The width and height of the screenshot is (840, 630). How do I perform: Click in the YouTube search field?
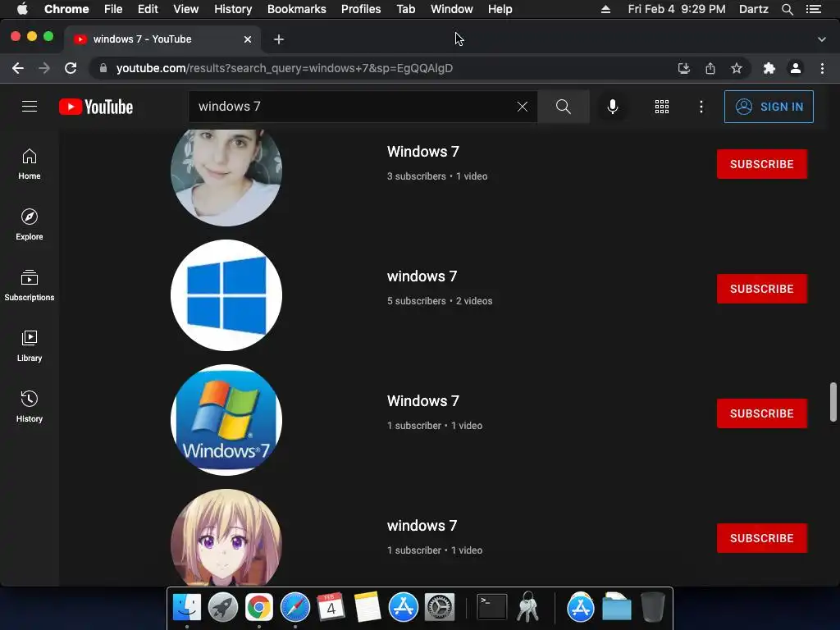click(x=354, y=107)
